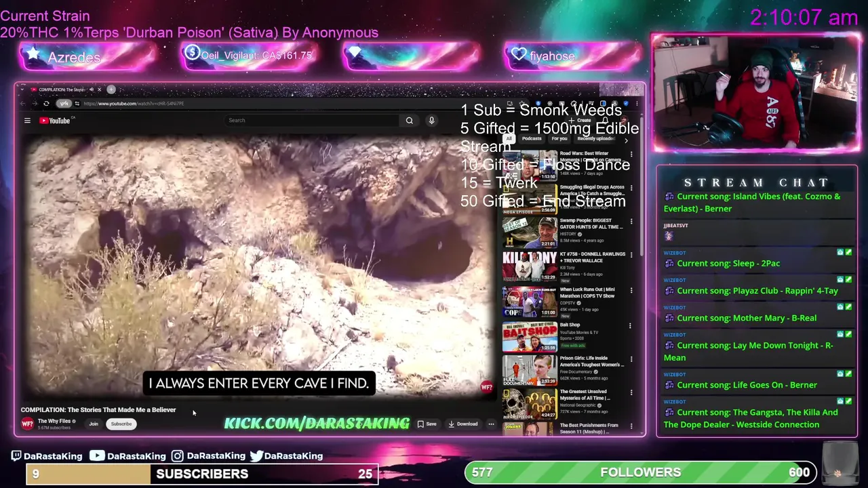
Task: Show more filter chips with right chevron
Action: coord(626,140)
